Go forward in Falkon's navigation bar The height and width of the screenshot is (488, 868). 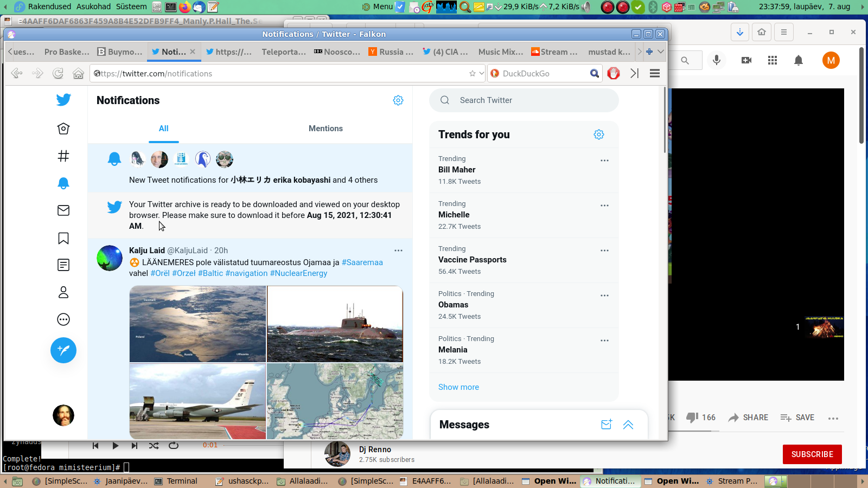(37, 73)
